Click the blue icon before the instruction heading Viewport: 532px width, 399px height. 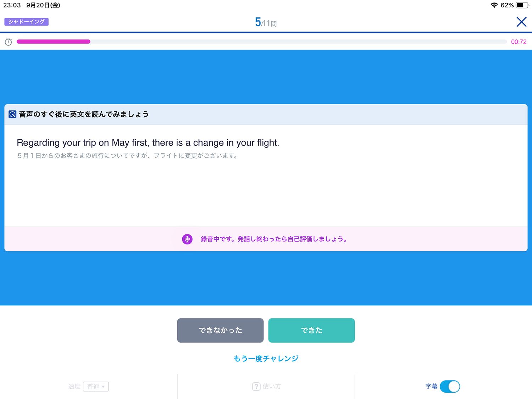pos(12,114)
